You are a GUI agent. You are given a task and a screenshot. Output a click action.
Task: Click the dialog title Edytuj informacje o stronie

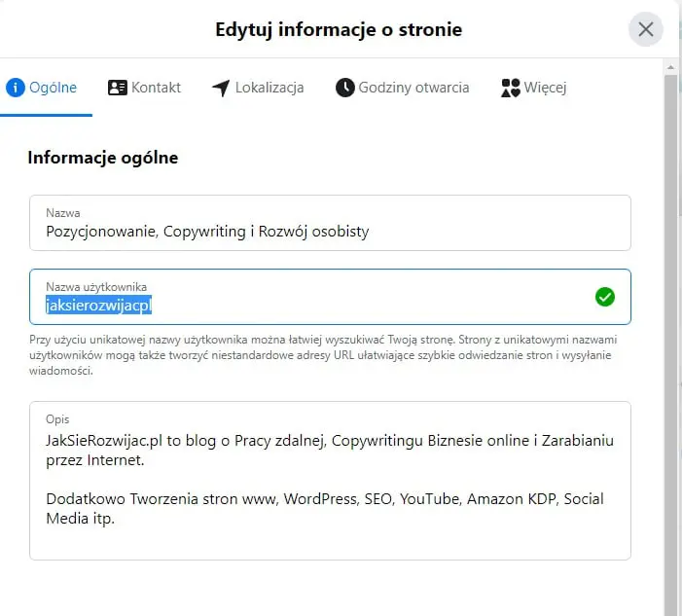click(x=339, y=29)
